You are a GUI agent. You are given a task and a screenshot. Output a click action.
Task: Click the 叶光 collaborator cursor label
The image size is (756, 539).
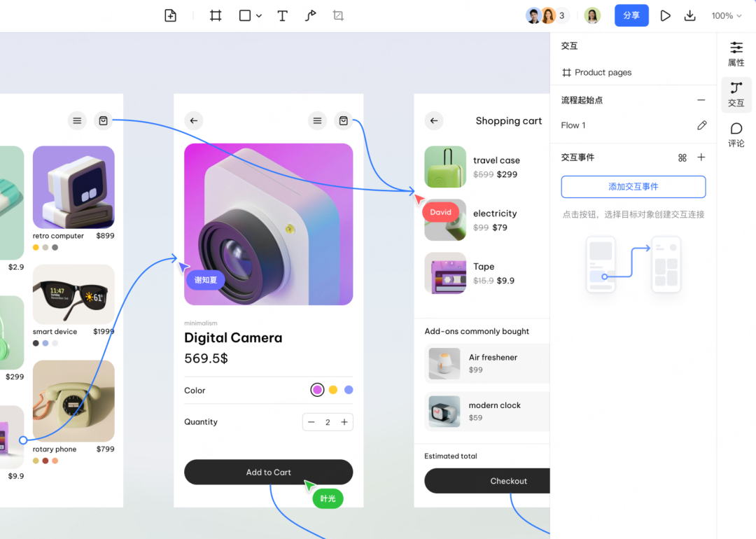[x=328, y=498]
